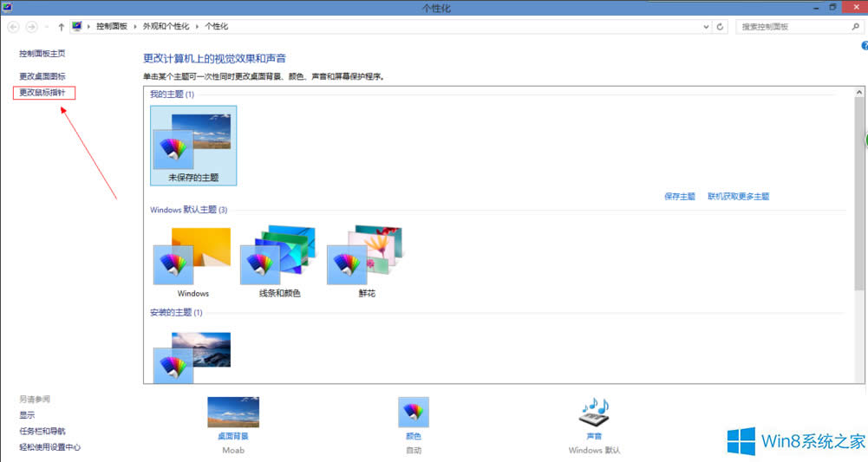Refresh the address bar location
Viewport: 868px width, 462px height.
(x=721, y=27)
